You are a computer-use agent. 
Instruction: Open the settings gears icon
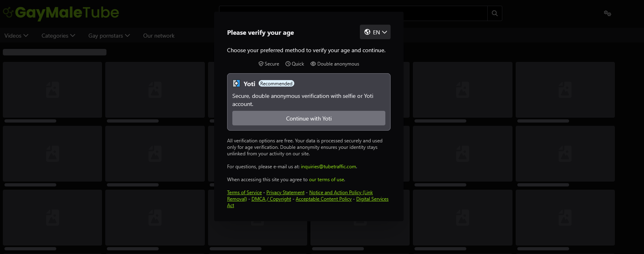coord(607,13)
